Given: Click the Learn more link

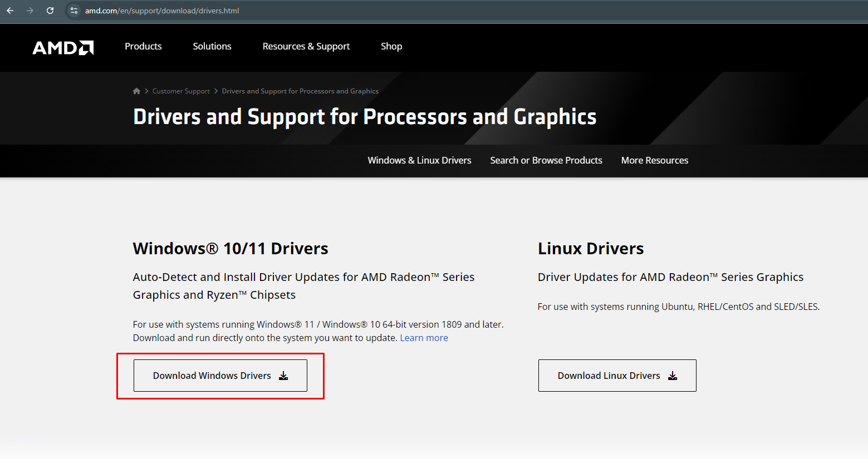Looking at the screenshot, I should click(x=424, y=338).
